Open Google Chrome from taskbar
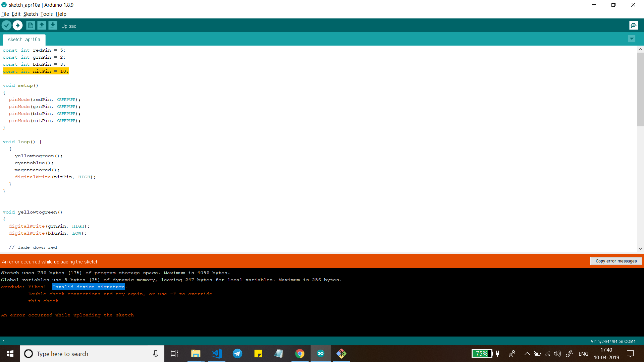The height and width of the screenshot is (362, 644). pos(300,354)
